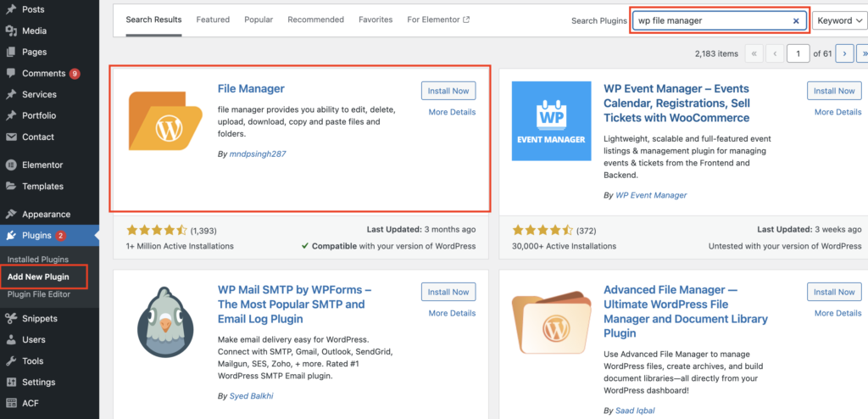The height and width of the screenshot is (419, 868).
Task: Install the File Manager plugin
Action: [448, 91]
